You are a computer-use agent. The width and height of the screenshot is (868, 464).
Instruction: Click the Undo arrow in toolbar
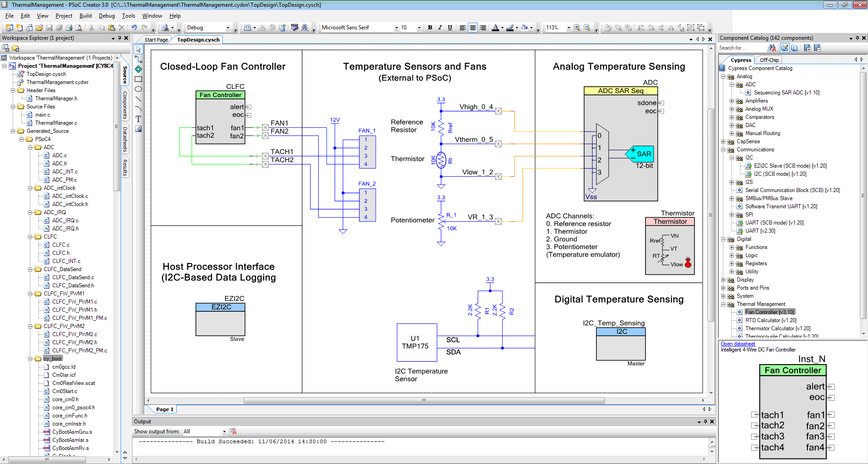[134, 28]
